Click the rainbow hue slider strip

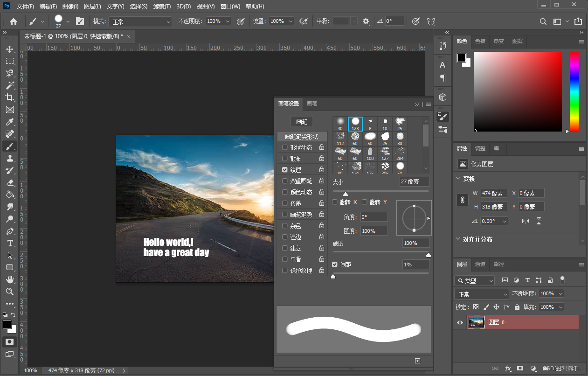(574, 91)
